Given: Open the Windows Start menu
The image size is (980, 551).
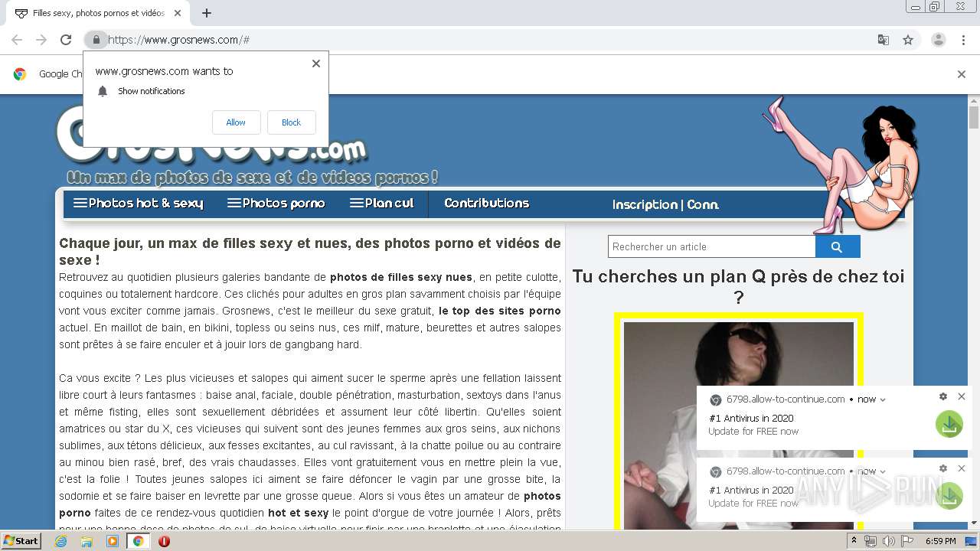Looking at the screenshot, I should (21, 541).
